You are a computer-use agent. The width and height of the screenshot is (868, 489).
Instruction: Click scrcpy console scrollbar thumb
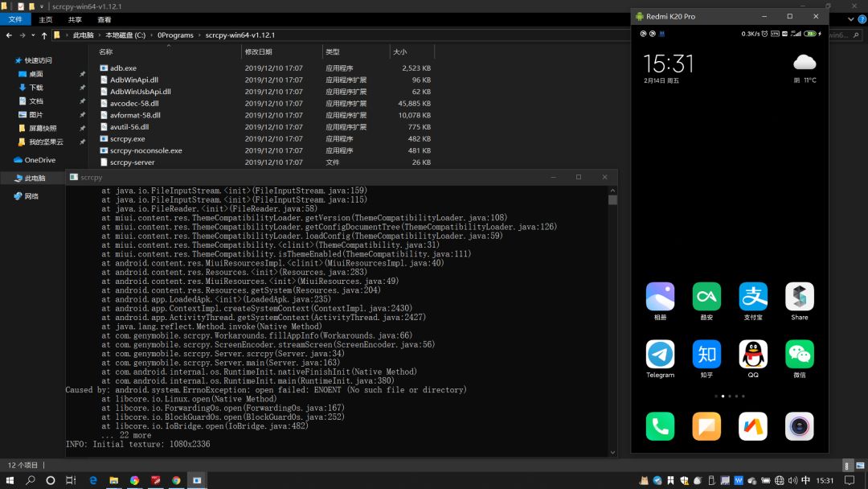tap(612, 200)
